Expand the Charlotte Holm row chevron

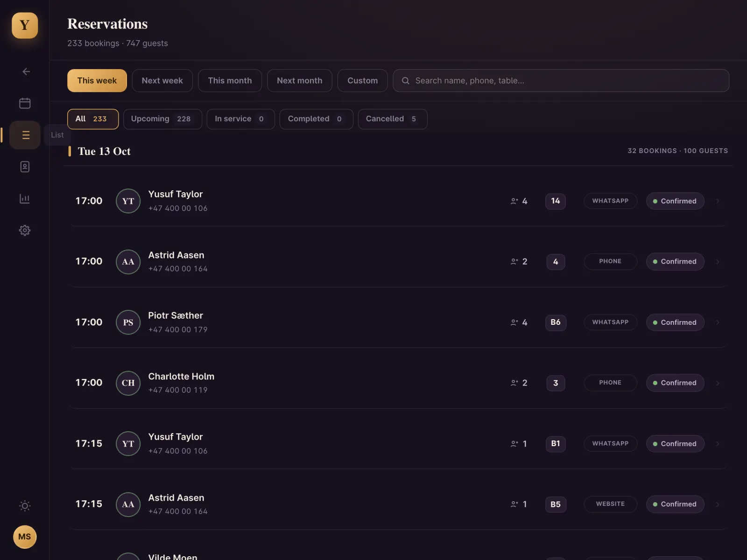[x=718, y=383]
